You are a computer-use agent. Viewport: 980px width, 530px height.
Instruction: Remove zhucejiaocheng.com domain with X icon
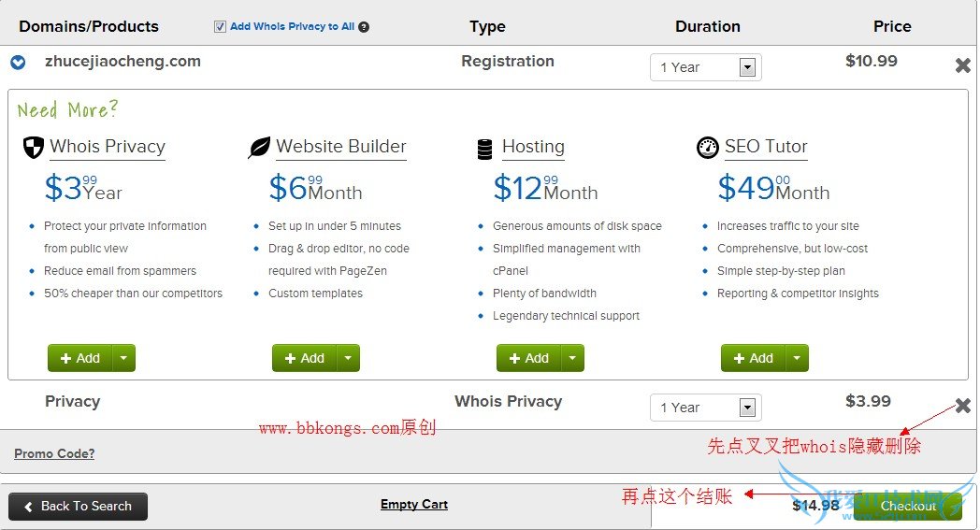[x=962, y=65]
